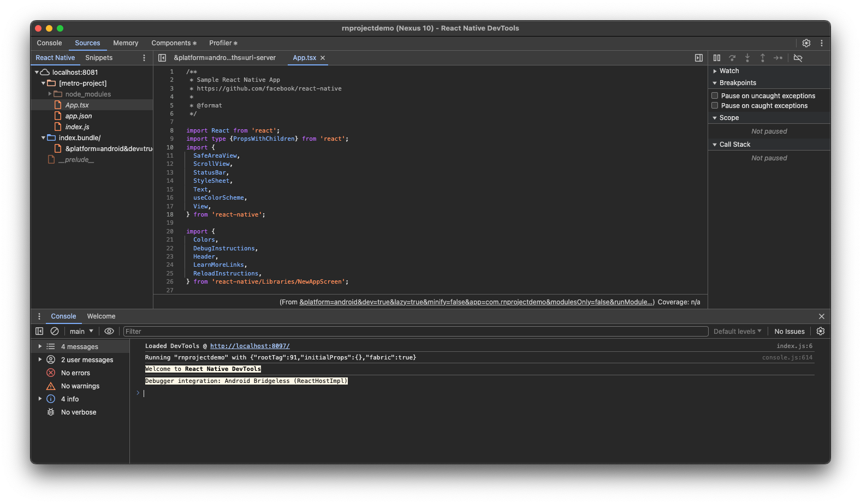861x504 pixels.
Task: Collapse the Call Stack section
Action: pyautogui.click(x=715, y=145)
